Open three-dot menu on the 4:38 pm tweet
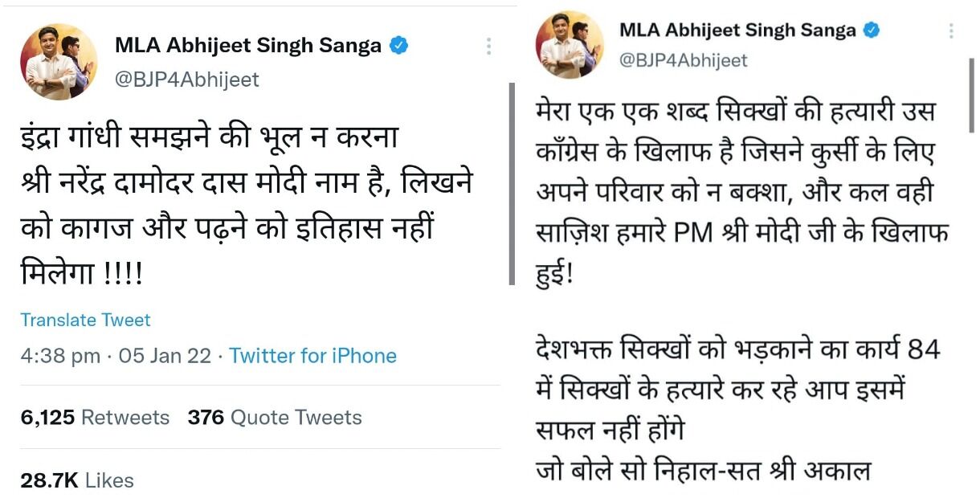 coord(488,47)
